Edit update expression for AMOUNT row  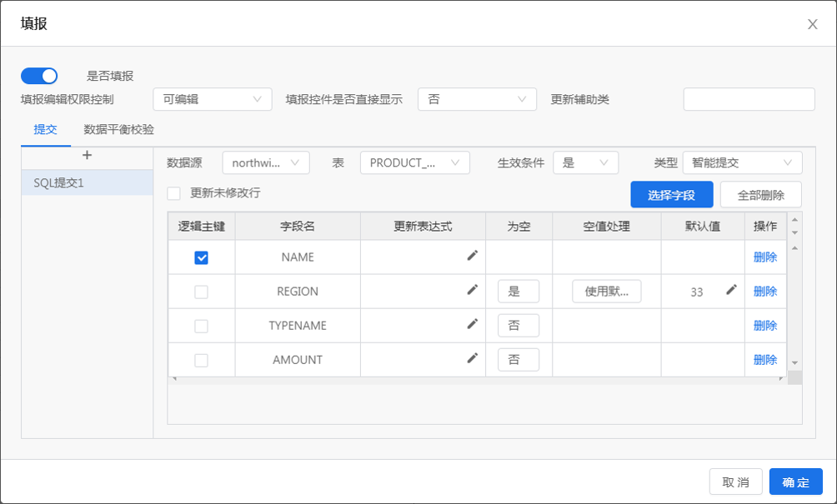473,358
